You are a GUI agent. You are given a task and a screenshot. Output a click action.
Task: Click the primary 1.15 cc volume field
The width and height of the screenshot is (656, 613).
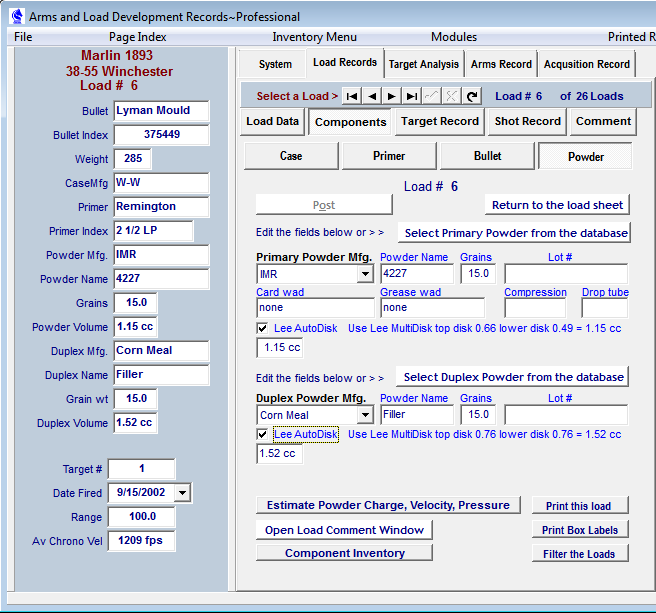[280, 348]
